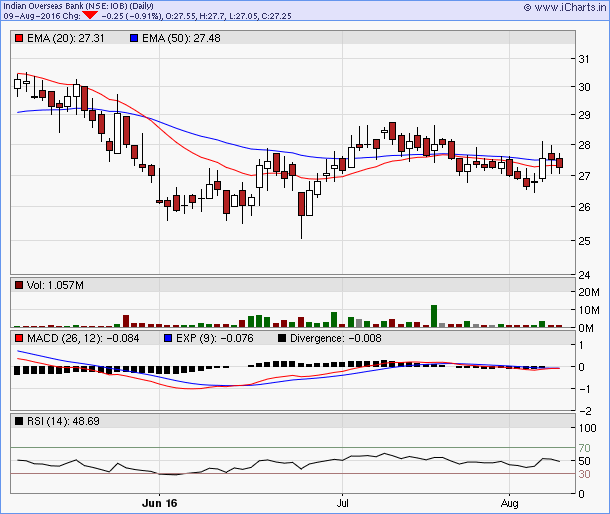Click the 31 price axis label
610x514 pixels.
pos(584,59)
